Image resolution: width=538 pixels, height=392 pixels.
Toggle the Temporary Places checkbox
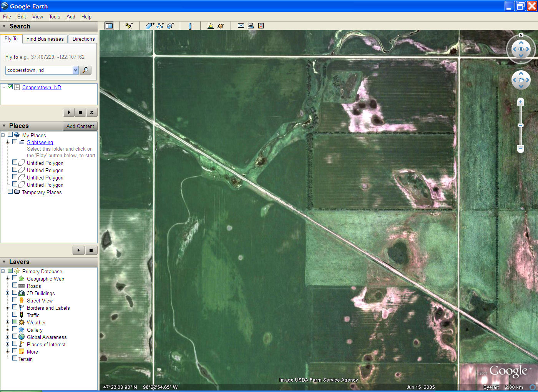coord(10,191)
